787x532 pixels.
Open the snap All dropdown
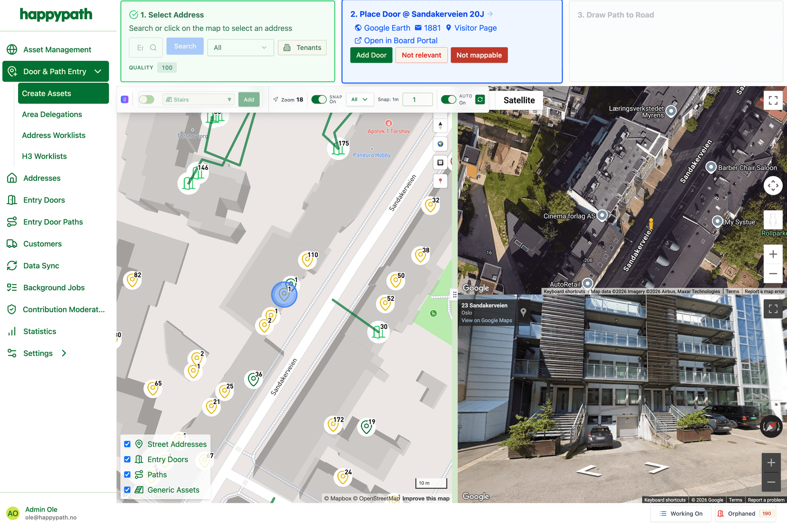click(x=359, y=100)
